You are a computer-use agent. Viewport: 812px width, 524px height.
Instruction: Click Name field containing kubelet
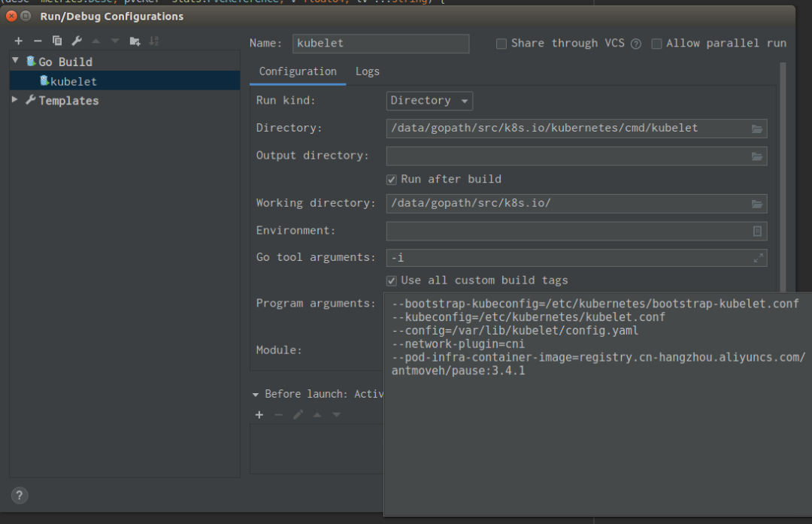click(x=380, y=44)
